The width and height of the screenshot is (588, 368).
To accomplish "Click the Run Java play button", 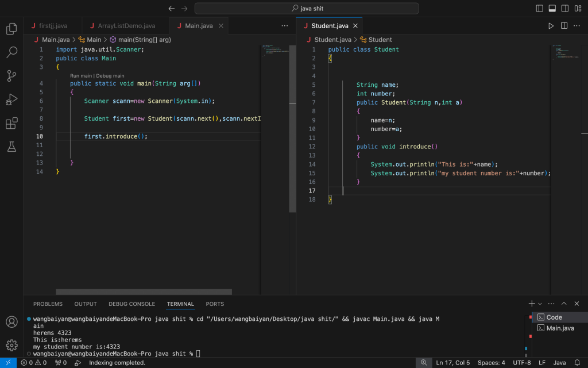I will 551,26.
